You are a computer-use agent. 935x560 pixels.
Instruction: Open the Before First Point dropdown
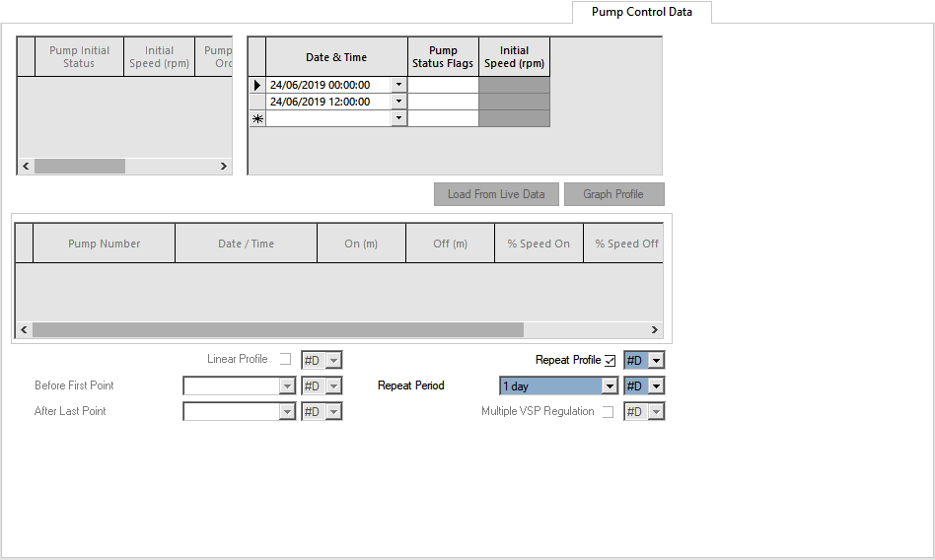point(287,385)
